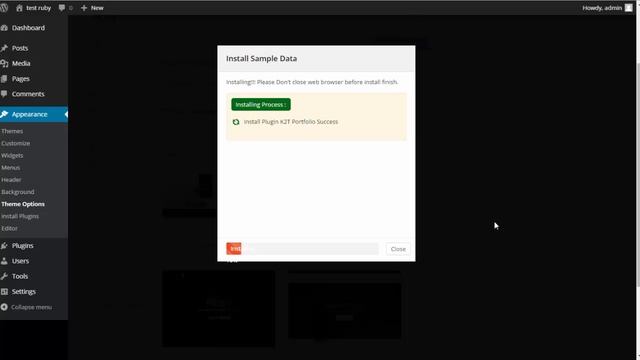Go to Customize submenu
Screen dimensions: 640x360
pyautogui.click(x=16, y=143)
